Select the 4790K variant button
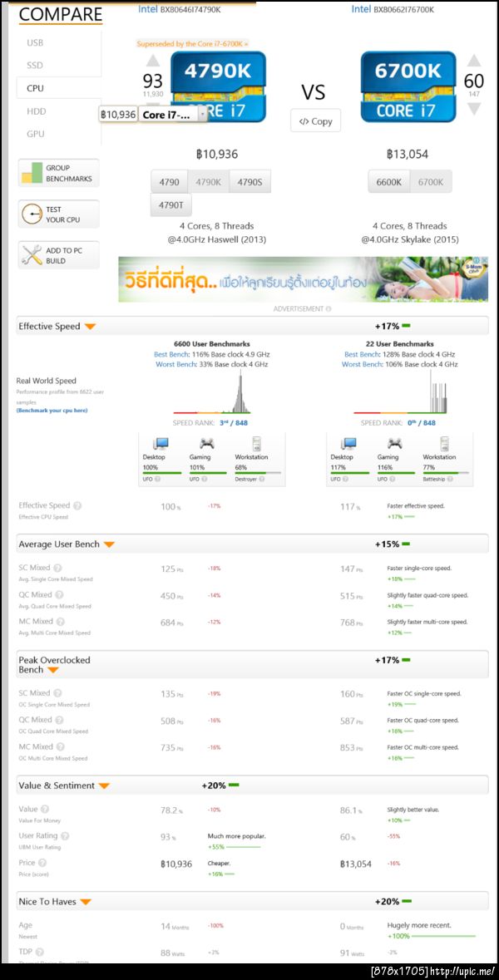 (x=208, y=182)
